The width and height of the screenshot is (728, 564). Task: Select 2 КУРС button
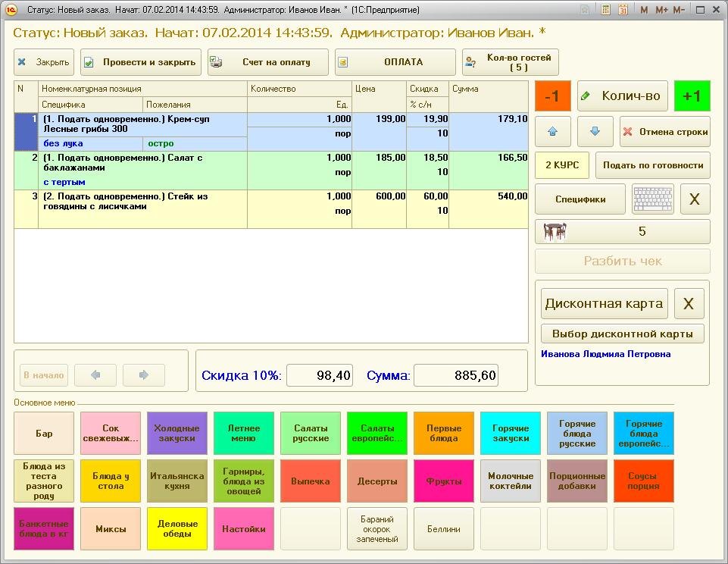pyautogui.click(x=562, y=165)
